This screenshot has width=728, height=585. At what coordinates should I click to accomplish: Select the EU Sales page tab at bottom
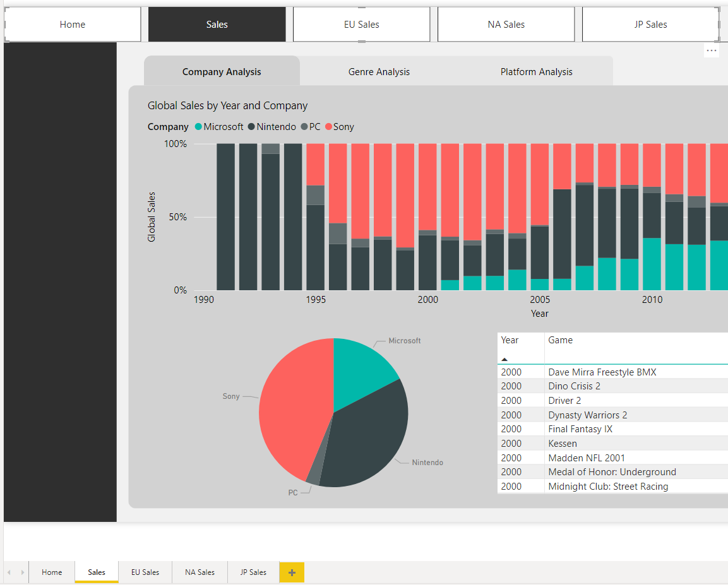click(145, 572)
